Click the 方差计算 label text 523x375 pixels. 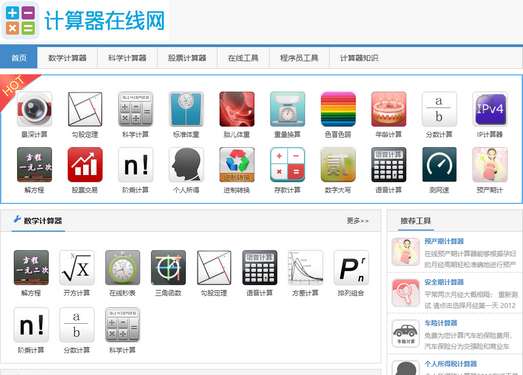305,293
